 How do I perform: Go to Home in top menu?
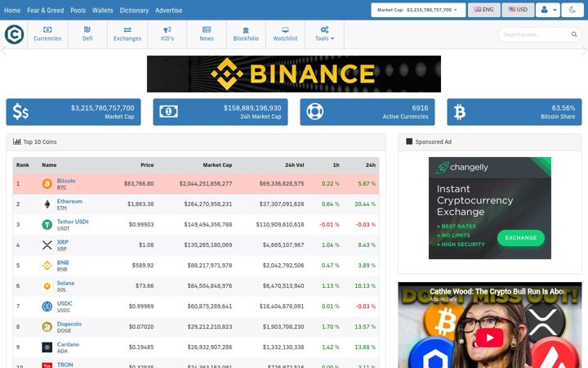pos(12,11)
